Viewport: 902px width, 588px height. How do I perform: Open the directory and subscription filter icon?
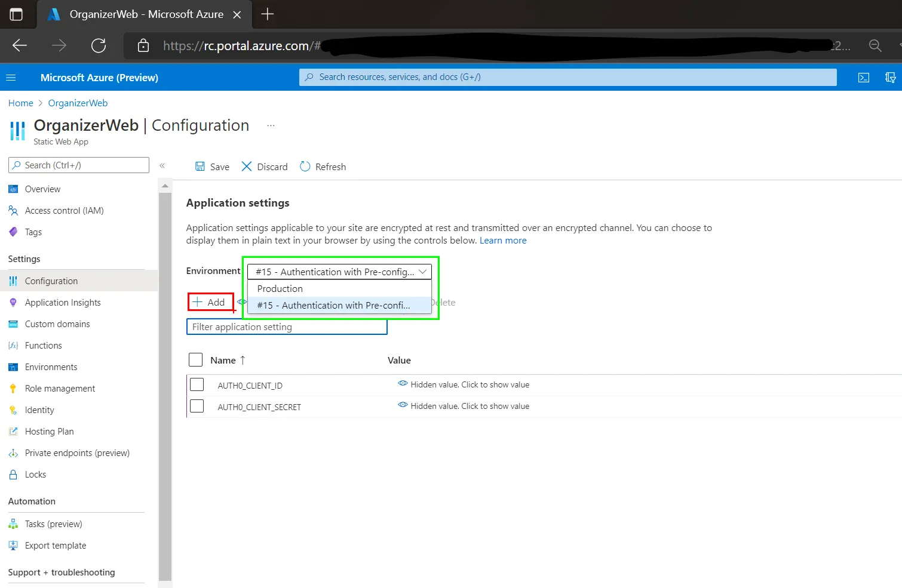click(890, 78)
